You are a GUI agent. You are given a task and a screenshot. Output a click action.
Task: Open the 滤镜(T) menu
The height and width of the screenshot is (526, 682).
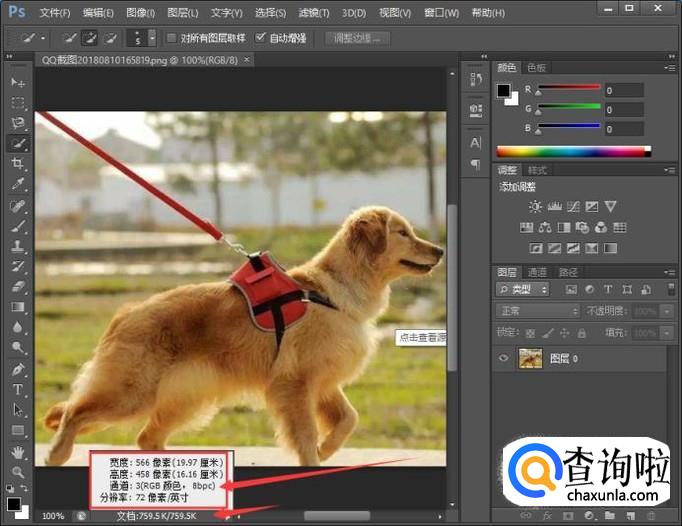coord(314,13)
